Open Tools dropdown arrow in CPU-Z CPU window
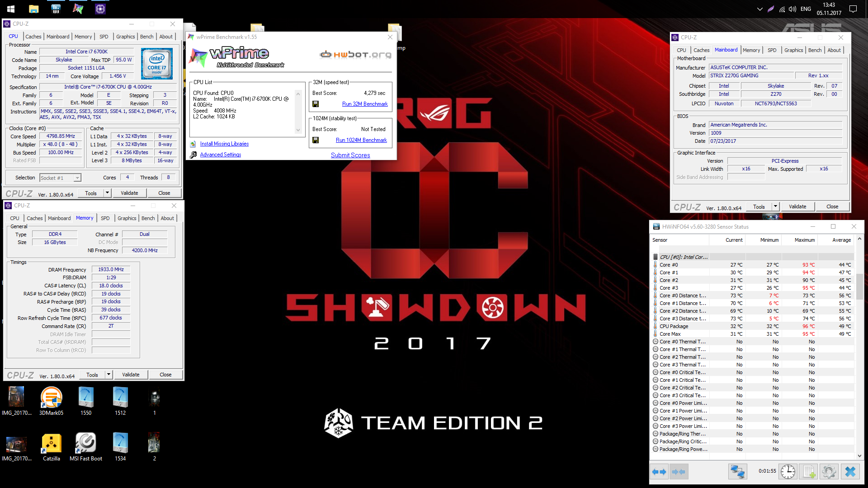868x488 pixels. (x=107, y=193)
